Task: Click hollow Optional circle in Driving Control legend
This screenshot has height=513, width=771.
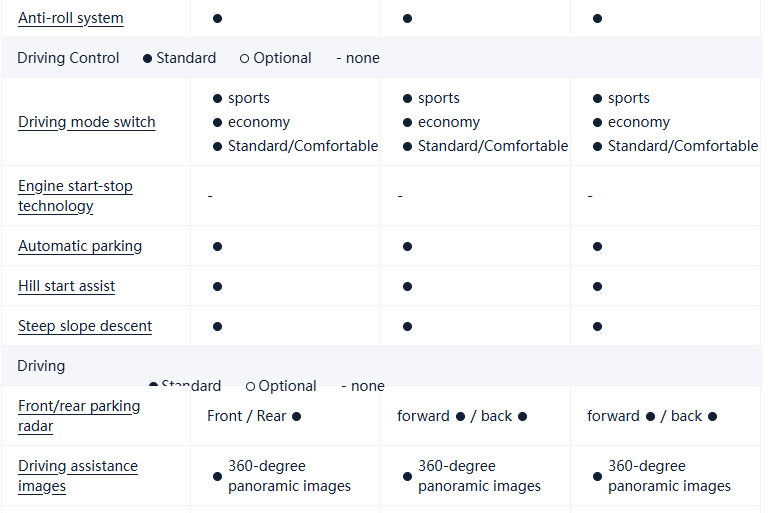Action: tap(245, 58)
